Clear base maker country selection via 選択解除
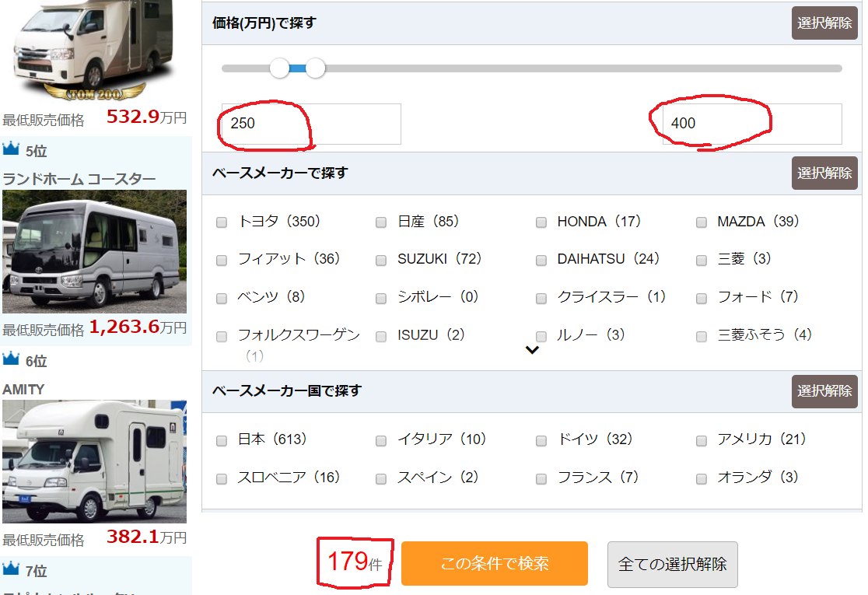The image size is (868, 595). 824,391
